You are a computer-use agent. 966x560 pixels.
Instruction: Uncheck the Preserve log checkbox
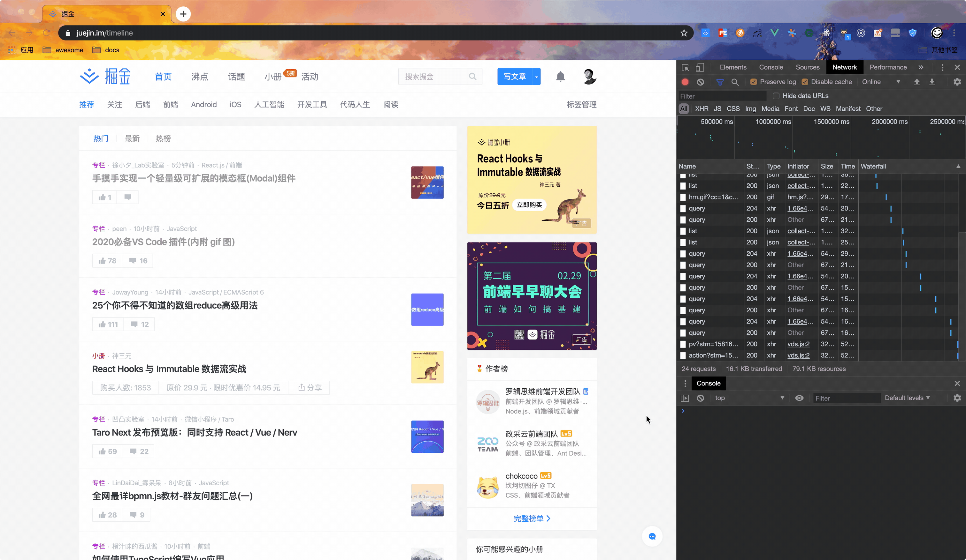point(754,82)
